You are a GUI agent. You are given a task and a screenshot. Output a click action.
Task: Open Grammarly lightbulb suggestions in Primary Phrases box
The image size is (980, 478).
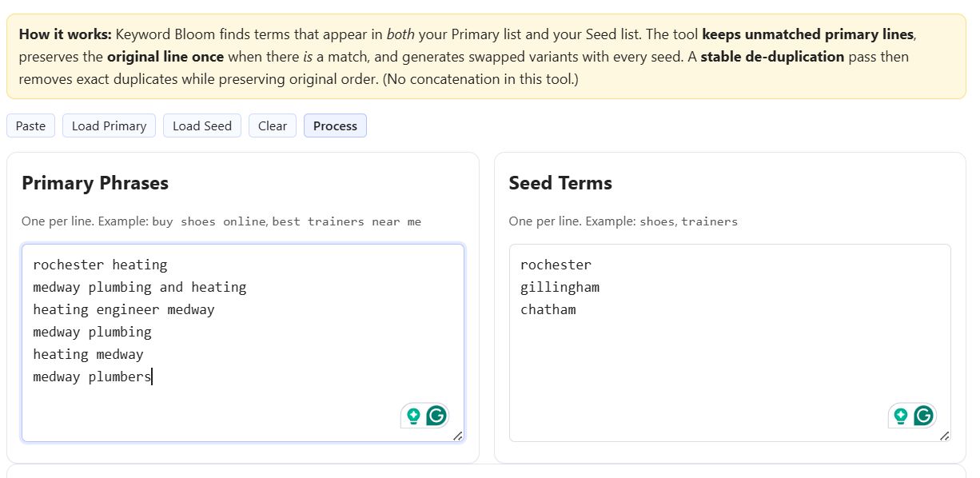(413, 416)
